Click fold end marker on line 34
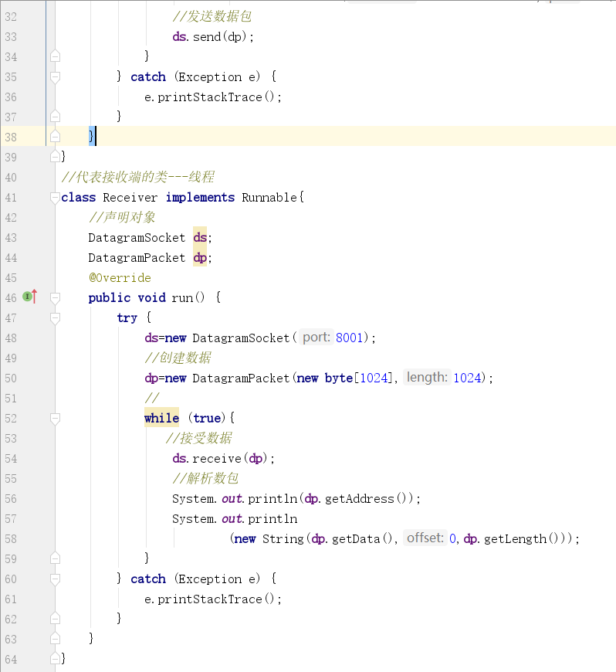The width and height of the screenshot is (616, 672). (x=55, y=56)
